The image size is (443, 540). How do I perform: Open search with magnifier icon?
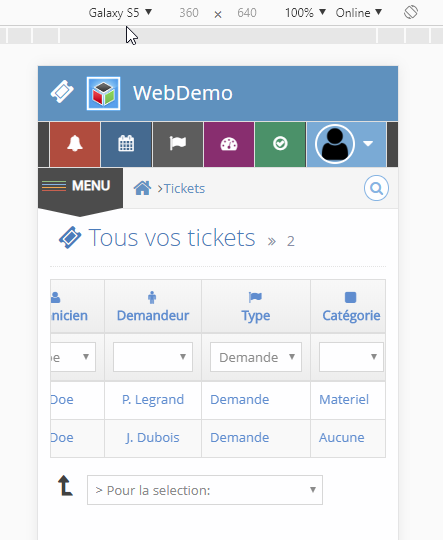[x=376, y=188]
